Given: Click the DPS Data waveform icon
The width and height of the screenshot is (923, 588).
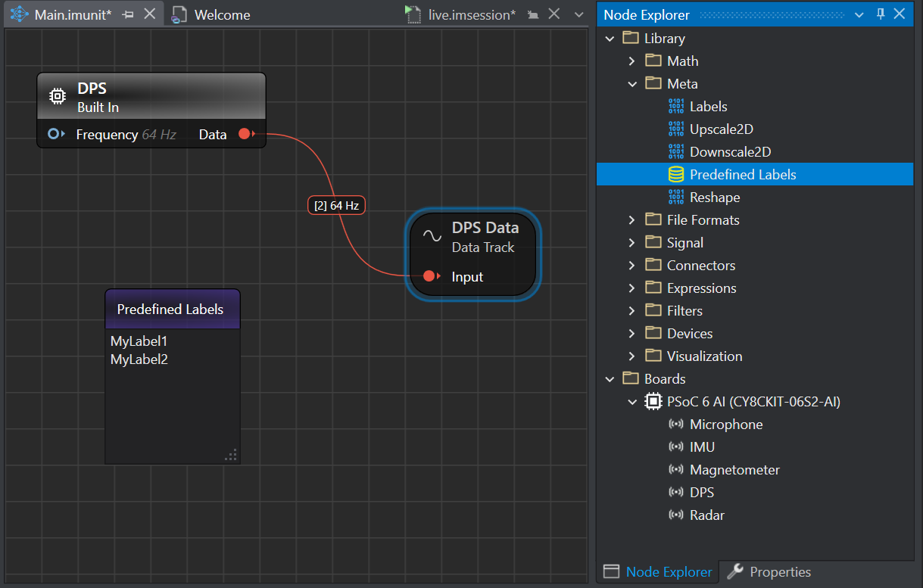Looking at the screenshot, I should pyautogui.click(x=432, y=236).
